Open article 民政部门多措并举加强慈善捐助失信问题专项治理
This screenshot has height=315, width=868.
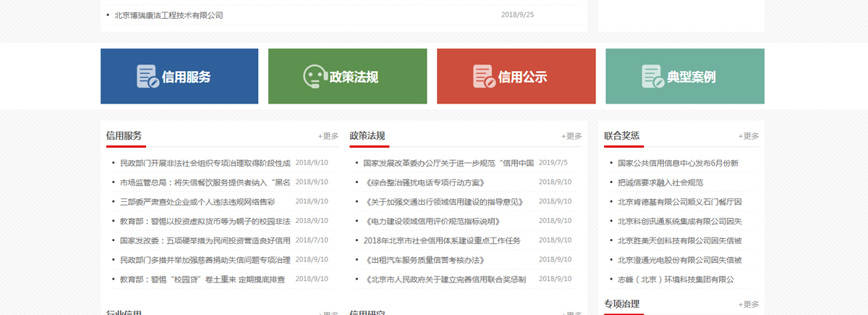205,259
